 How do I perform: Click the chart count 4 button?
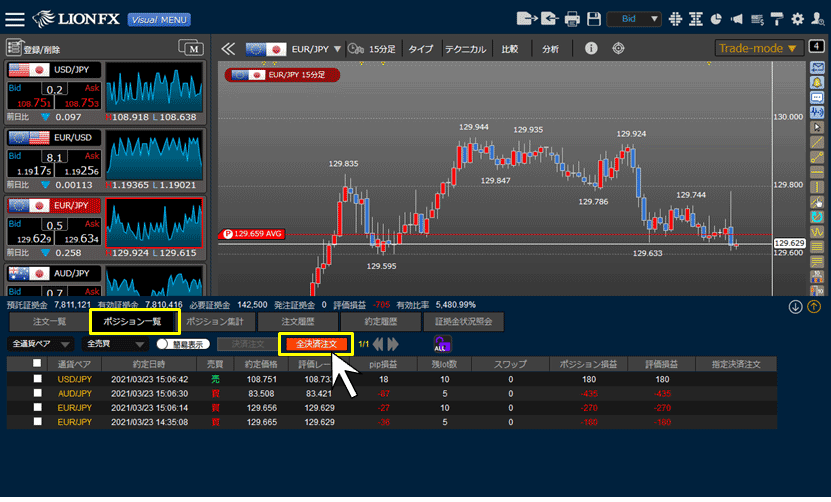817,47
